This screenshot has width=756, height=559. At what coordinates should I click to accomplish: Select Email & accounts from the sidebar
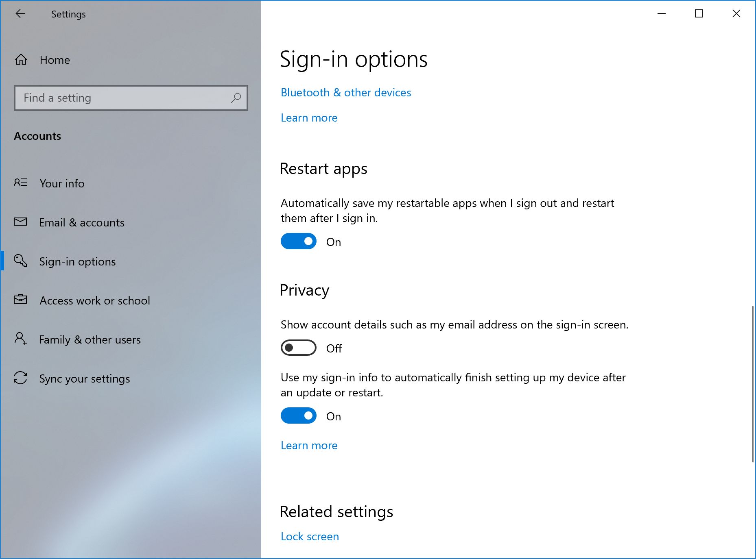tap(81, 222)
